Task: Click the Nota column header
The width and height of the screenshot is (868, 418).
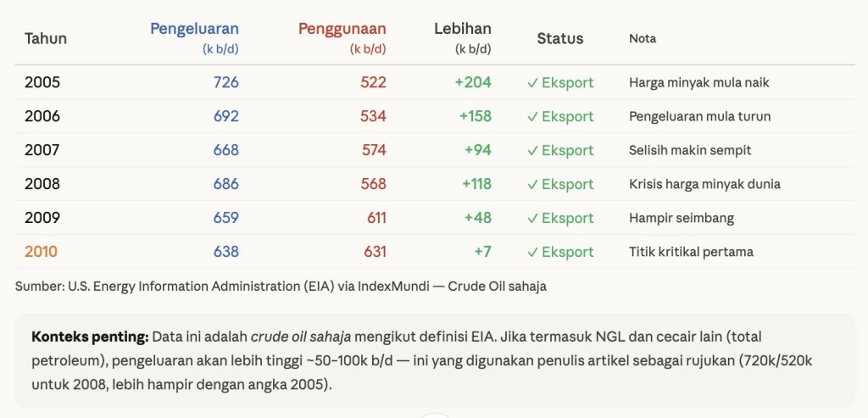Action: click(x=643, y=38)
